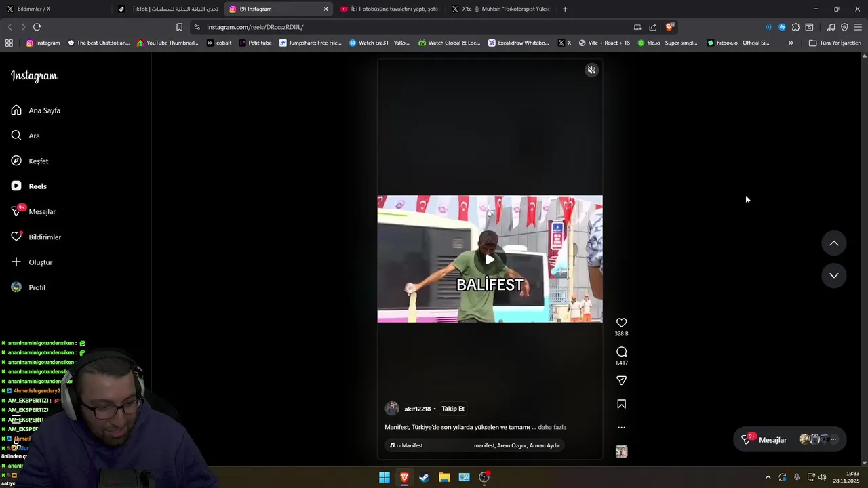This screenshot has height=488, width=868.
Task: Open Excalidraw Whiteboard bookmark
Action: pos(519,43)
